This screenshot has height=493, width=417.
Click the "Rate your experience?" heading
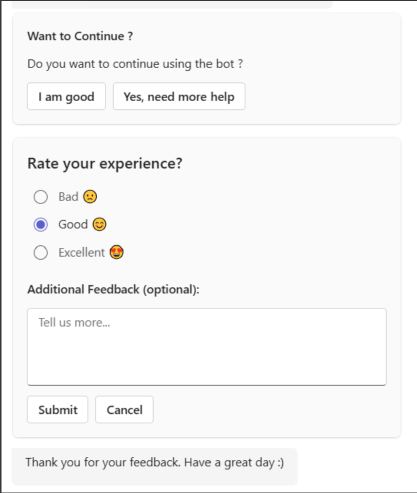coord(105,164)
